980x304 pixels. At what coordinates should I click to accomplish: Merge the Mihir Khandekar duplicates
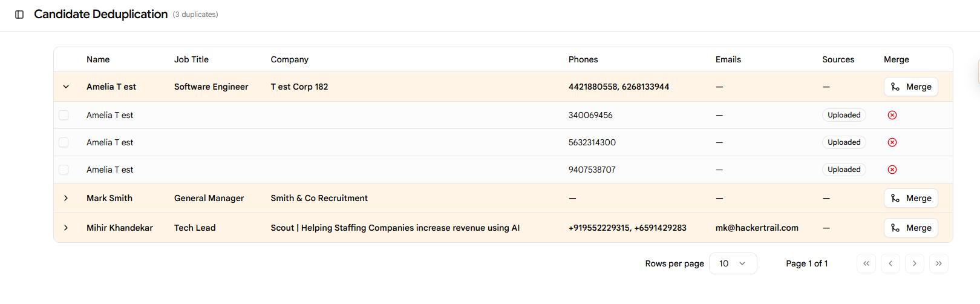click(911, 228)
